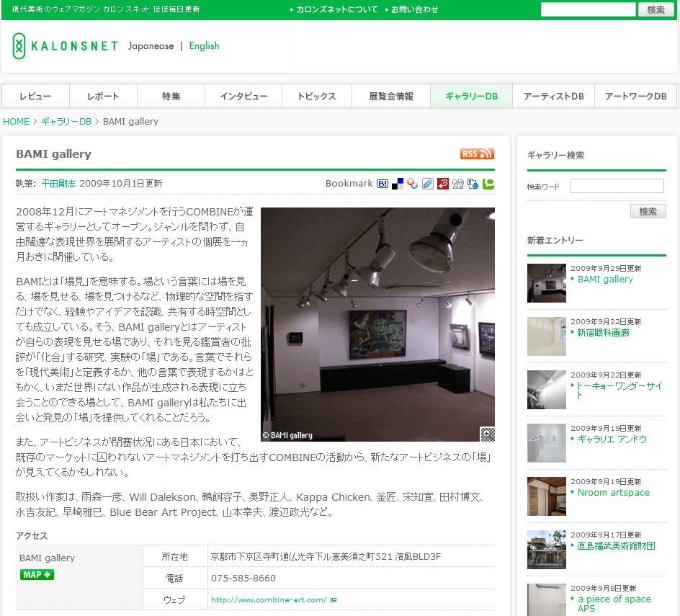Open the combine-art.com website link
680x616 pixels.
pyautogui.click(x=269, y=599)
